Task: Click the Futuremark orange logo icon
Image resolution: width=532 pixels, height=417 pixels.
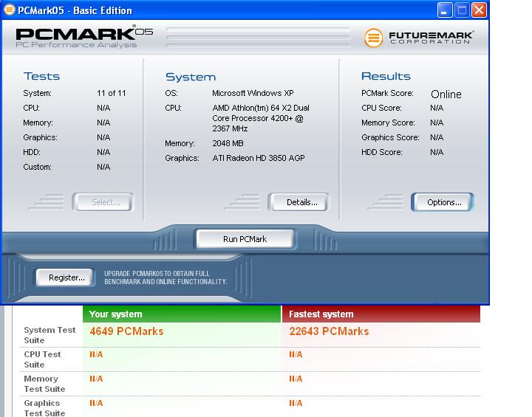Action: click(x=373, y=38)
